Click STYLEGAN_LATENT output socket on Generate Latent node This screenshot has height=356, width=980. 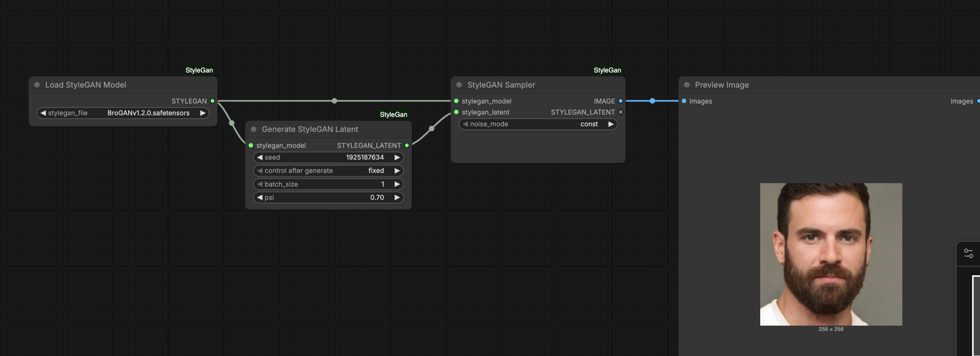pyautogui.click(x=407, y=145)
